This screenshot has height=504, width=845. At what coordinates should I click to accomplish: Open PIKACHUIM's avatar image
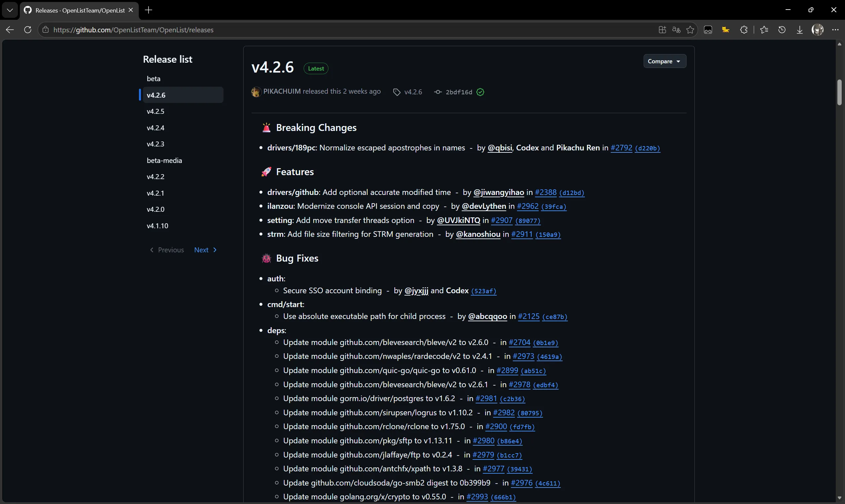pyautogui.click(x=256, y=92)
